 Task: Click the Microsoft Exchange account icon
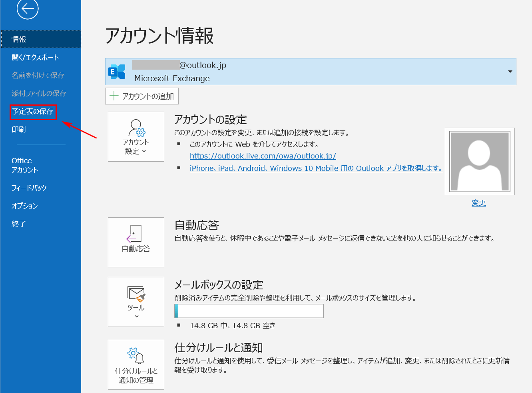[117, 72]
